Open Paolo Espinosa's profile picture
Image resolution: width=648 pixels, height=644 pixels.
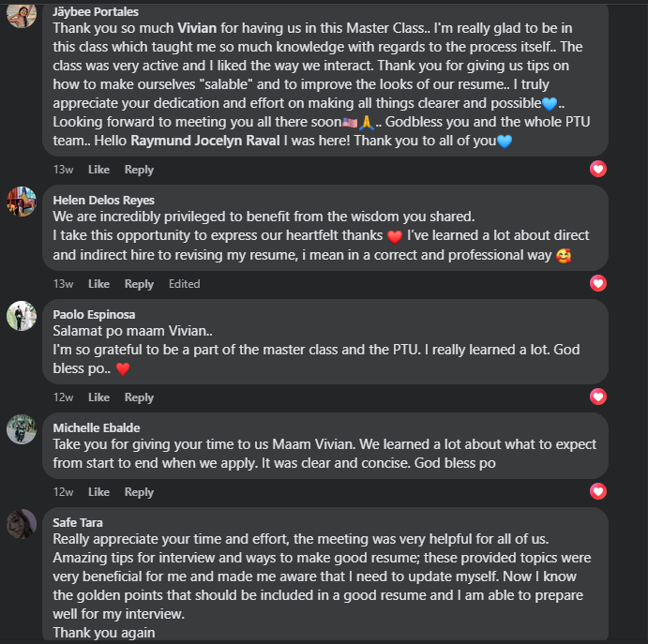click(22, 315)
